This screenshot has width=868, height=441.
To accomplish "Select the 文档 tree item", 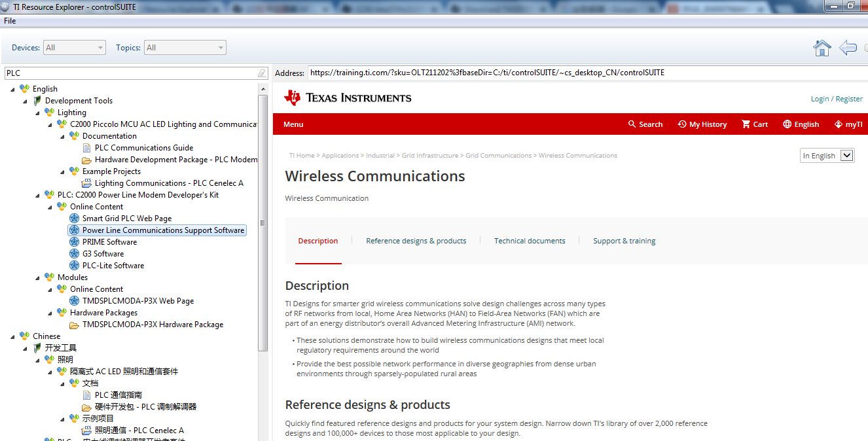I will pyautogui.click(x=90, y=383).
